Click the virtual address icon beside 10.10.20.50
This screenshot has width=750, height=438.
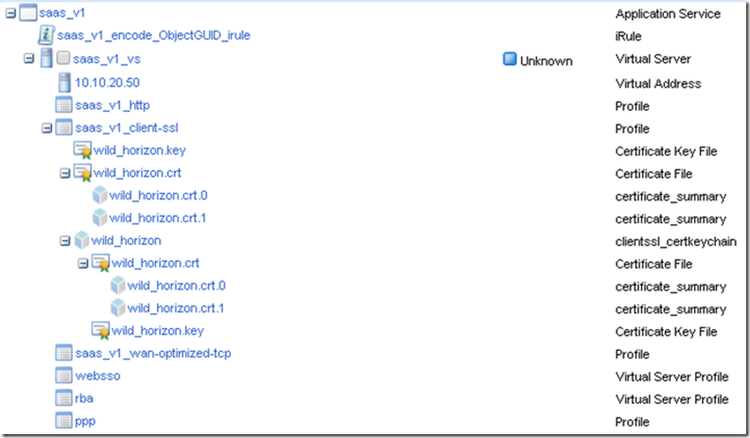pyautogui.click(x=64, y=82)
